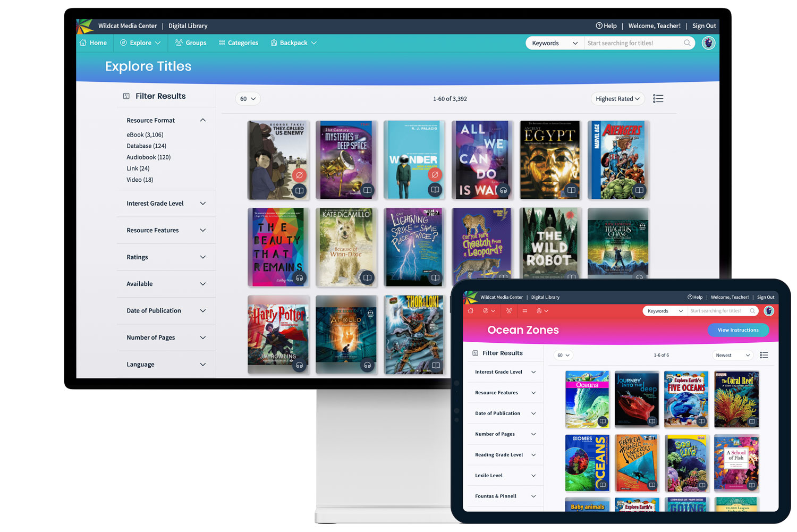Click the eBook icon on Egypt cover
The image size is (797, 532).
pos(571,190)
